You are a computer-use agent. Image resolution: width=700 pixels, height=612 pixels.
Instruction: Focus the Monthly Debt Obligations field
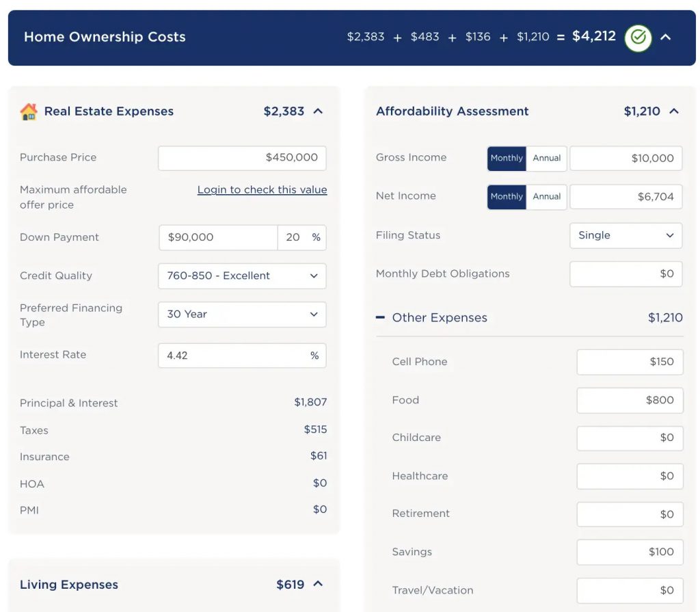[x=625, y=274]
